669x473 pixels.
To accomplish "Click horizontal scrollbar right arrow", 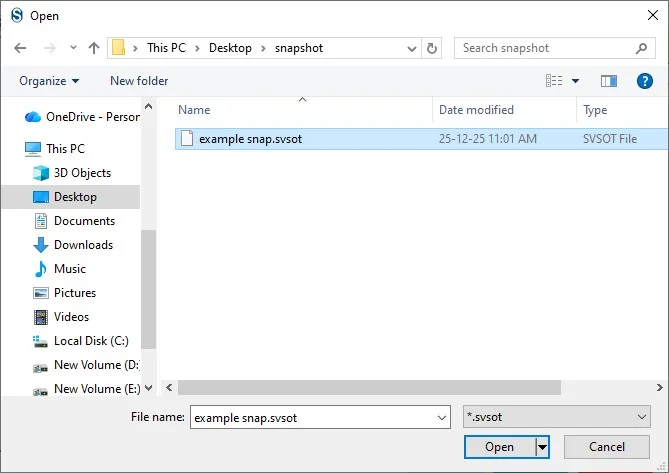I will (660, 388).
